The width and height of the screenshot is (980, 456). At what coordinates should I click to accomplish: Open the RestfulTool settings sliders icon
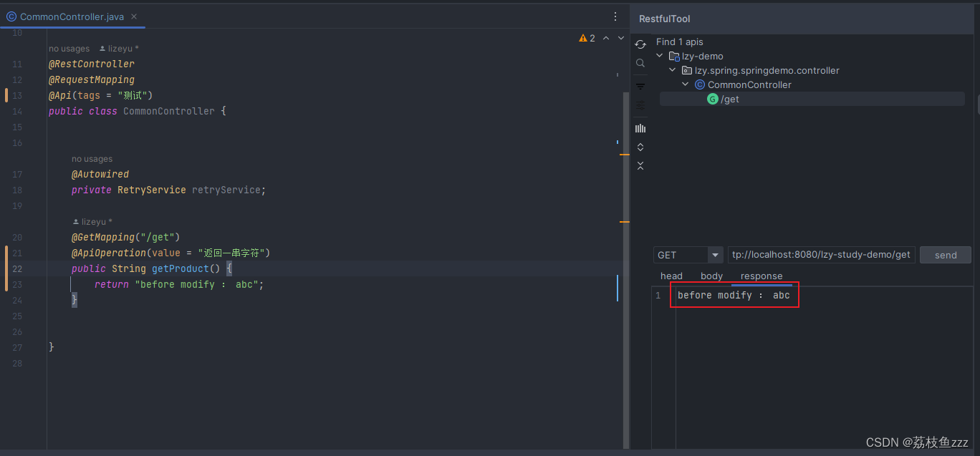point(640,105)
